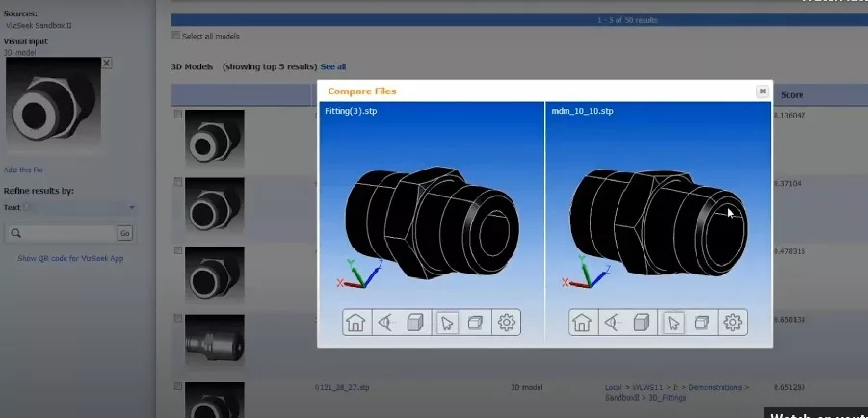Open camera view options in Fitting(3).stp viewer

point(384,323)
